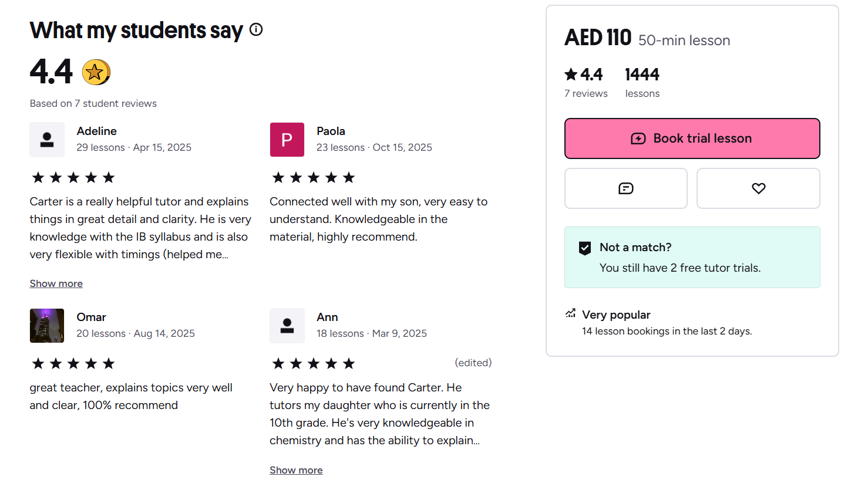Viewport: 868px width, 490px height.
Task: Click Paola's pink "P" avatar
Action: point(287,140)
